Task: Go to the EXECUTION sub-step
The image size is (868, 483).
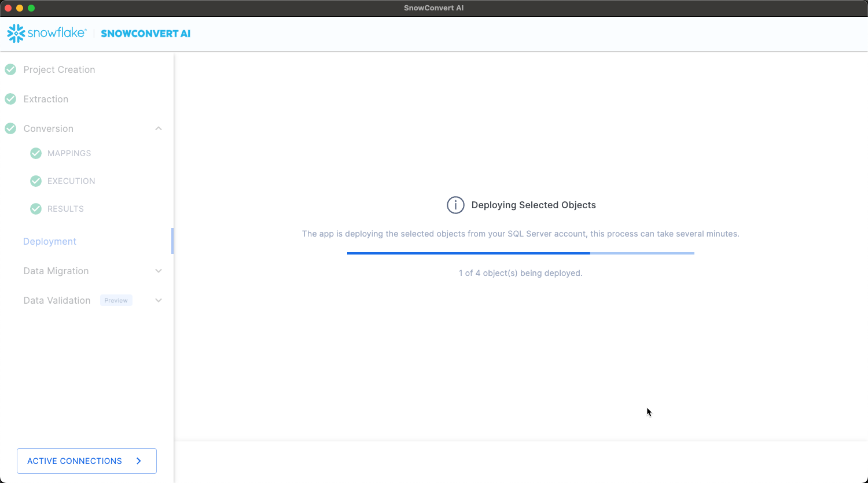Action: point(71,181)
